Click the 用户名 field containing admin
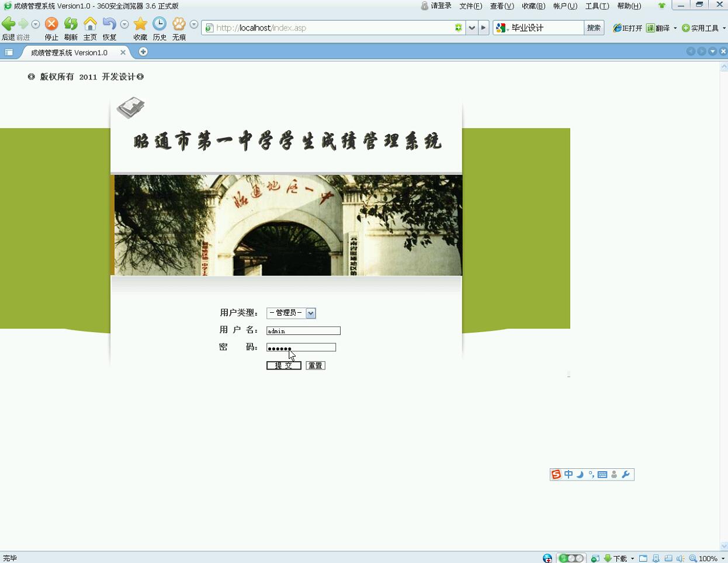 (x=303, y=331)
